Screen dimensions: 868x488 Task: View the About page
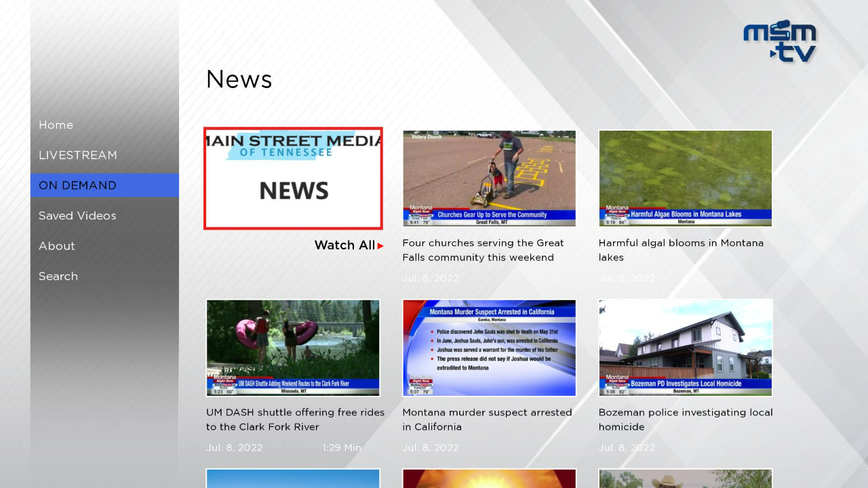click(56, 245)
